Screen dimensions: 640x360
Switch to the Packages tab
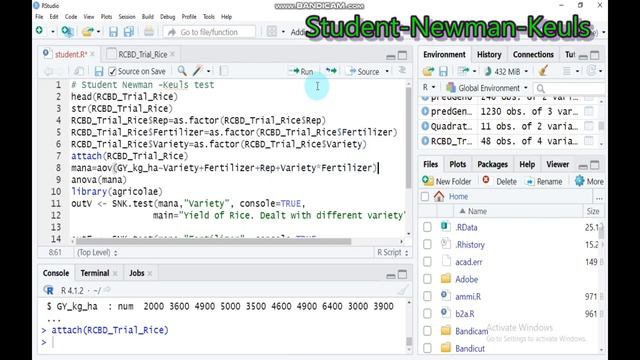coord(492,164)
